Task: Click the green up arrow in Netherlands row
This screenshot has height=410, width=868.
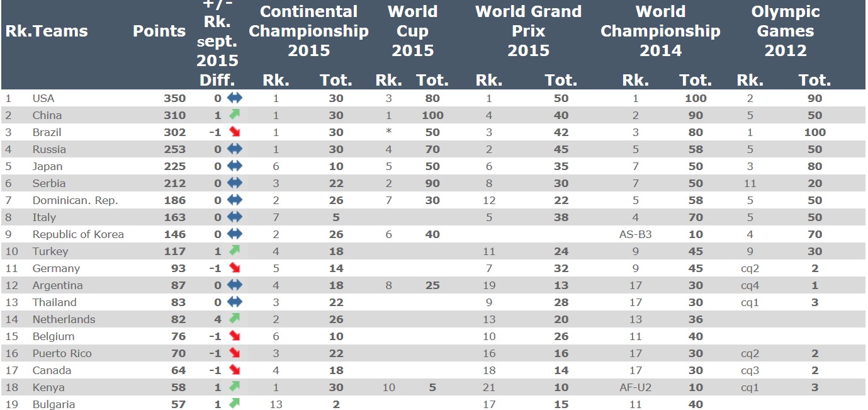Action: 235,319
